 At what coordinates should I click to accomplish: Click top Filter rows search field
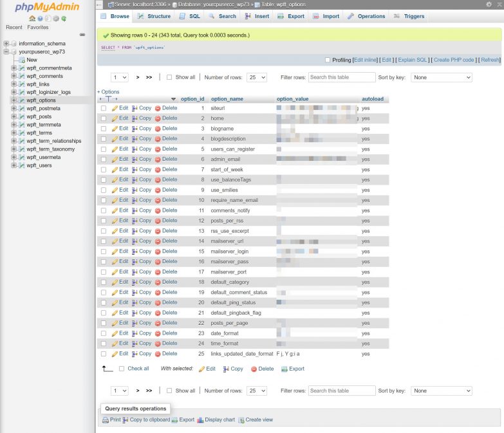[x=341, y=77]
